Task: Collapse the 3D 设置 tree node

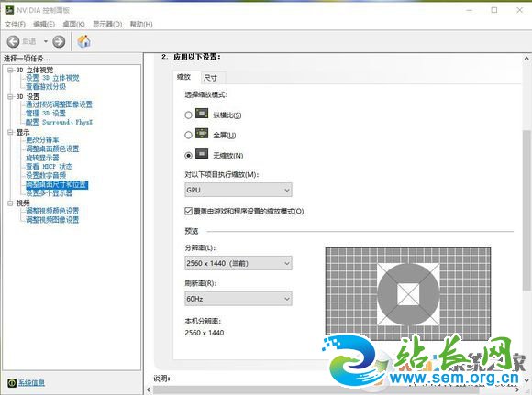Action: tap(10, 96)
